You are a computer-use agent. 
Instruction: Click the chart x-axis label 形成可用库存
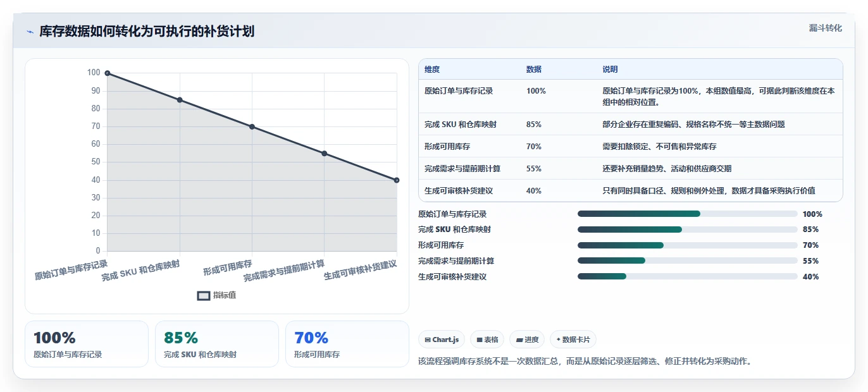click(x=228, y=268)
